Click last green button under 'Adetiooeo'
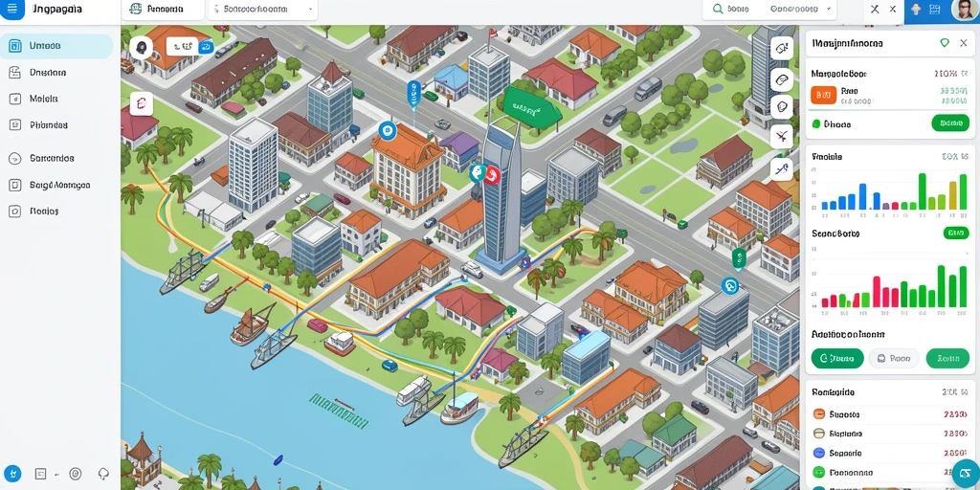The image size is (980, 490). (947, 358)
